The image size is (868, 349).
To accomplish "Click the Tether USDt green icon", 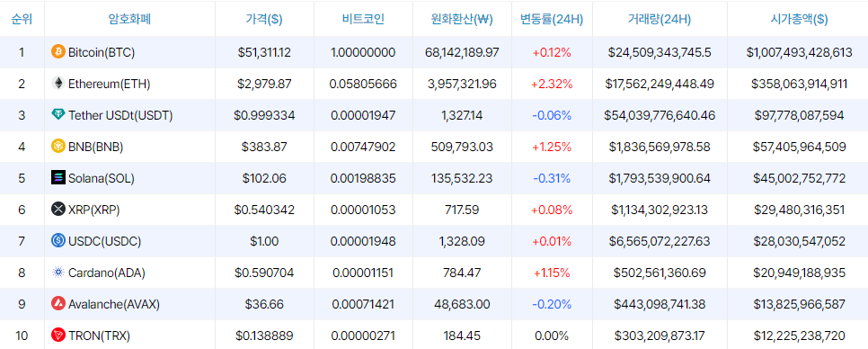I will coord(58,115).
